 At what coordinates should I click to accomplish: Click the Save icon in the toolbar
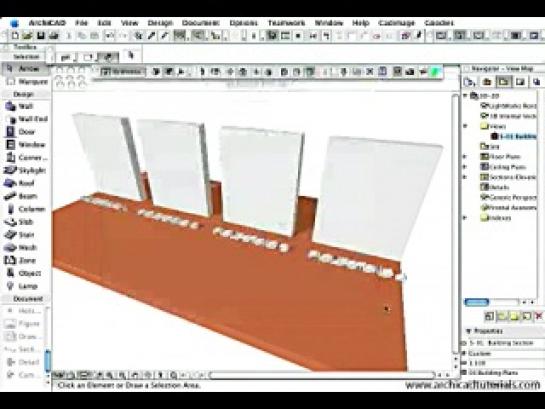point(41,35)
